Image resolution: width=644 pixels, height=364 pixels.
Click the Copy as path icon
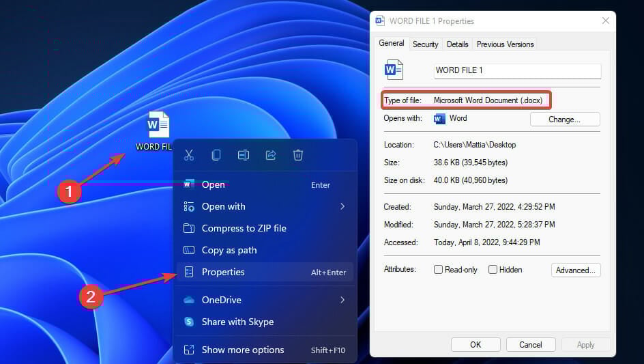pyautogui.click(x=189, y=250)
